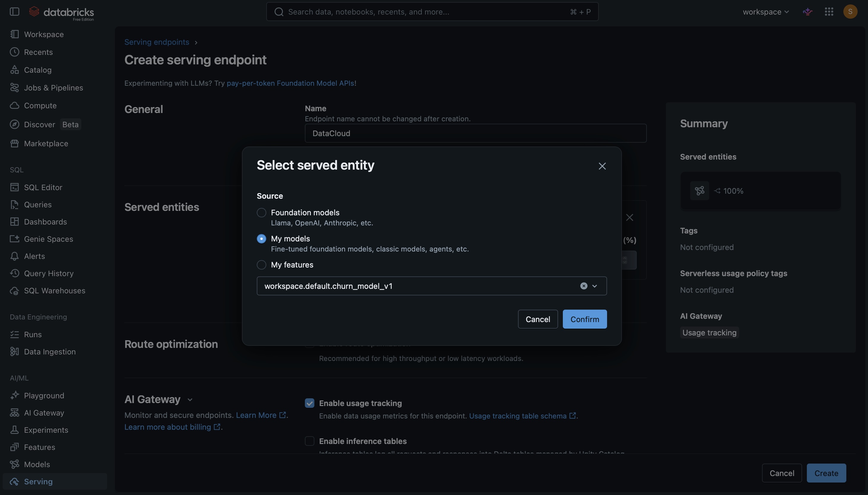Click the Queries sidebar icon

coord(14,205)
